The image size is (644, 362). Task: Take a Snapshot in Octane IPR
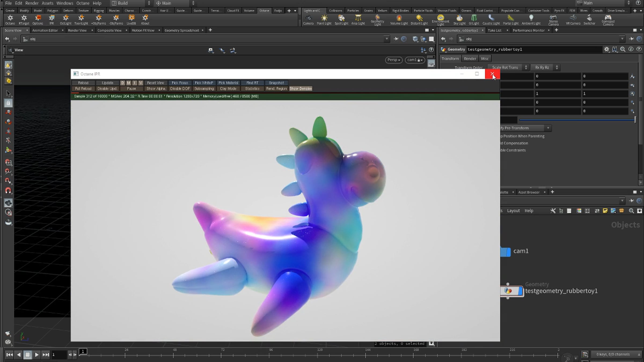[276, 83]
